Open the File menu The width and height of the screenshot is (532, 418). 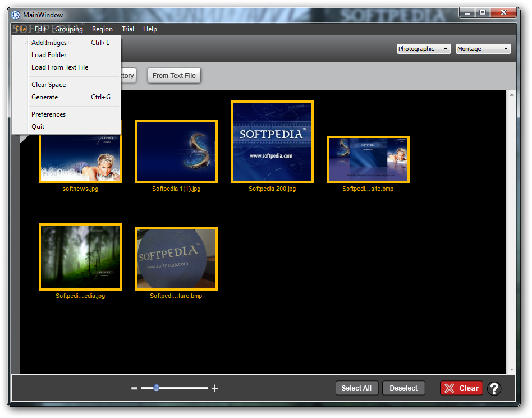coord(21,29)
